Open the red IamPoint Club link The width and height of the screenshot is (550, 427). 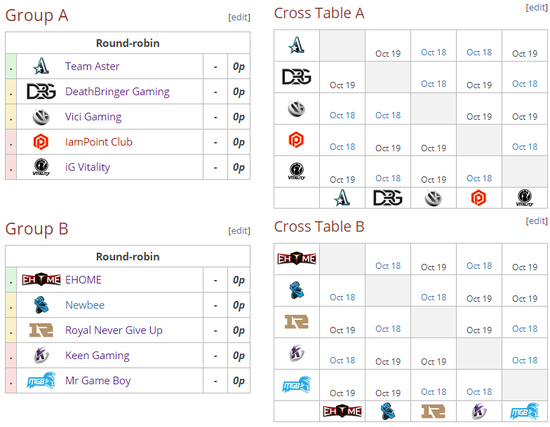point(99,142)
